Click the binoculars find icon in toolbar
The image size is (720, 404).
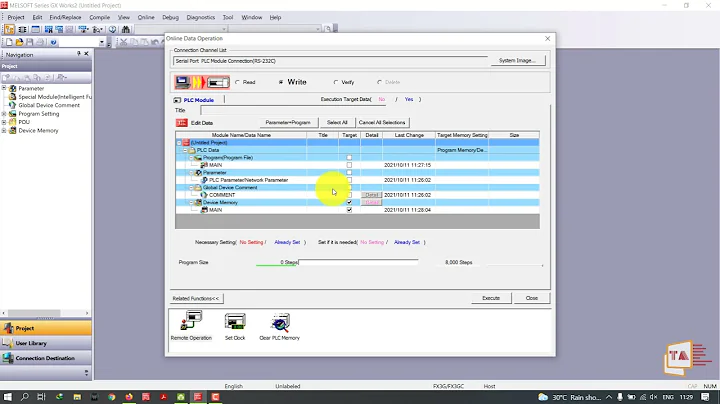125,29
